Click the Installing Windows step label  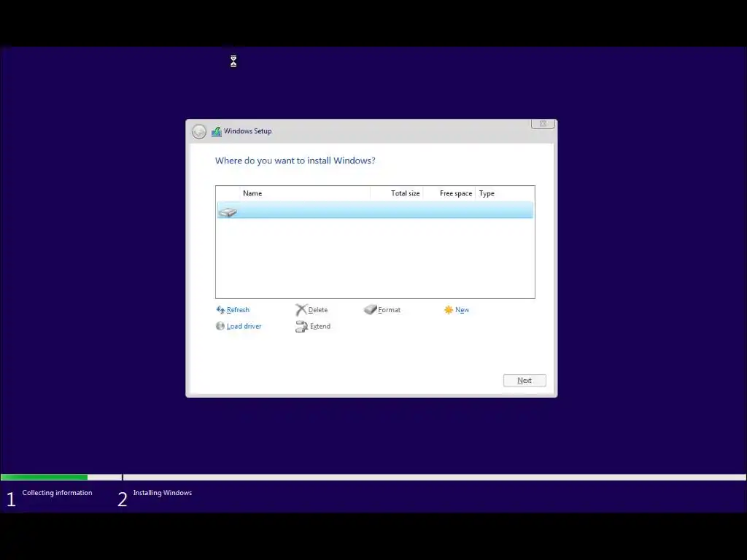pos(163,493)
